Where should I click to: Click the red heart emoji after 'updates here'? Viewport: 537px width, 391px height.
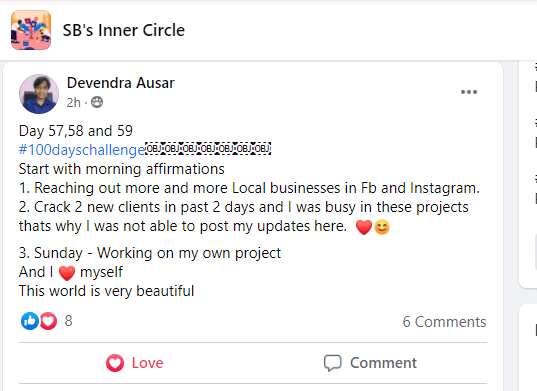364,227
